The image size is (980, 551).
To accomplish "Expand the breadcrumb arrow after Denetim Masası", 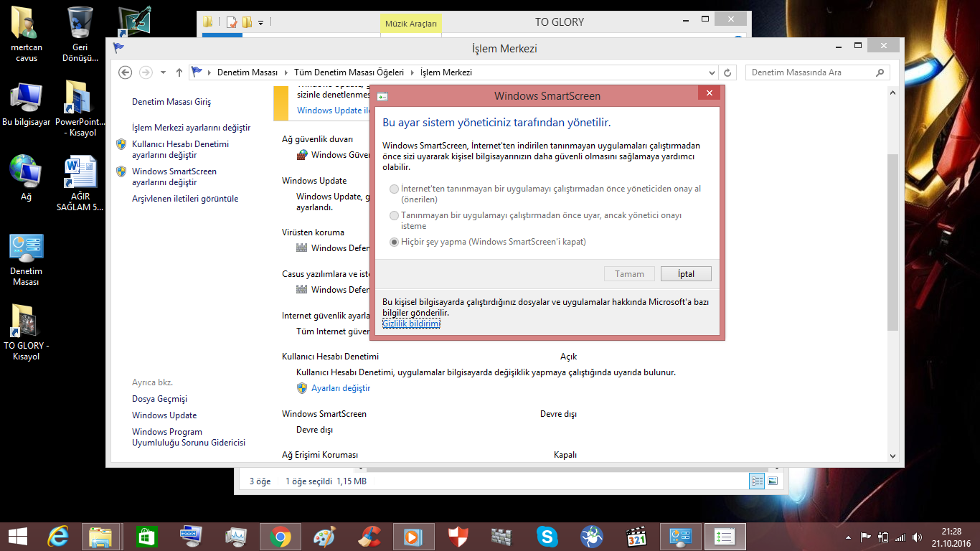I will pyautogui.click(x=286, y=72).
